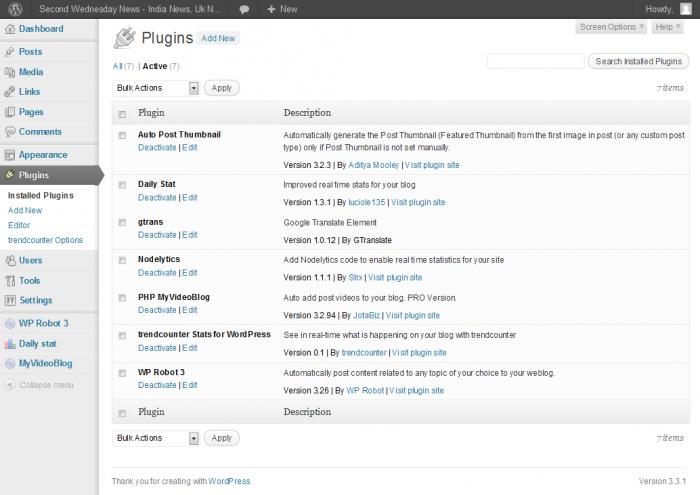The height and width of the screenshot is (495, 700).
Task: Open comments bubble icon in admin bar
Action: [x=244, y=9]
